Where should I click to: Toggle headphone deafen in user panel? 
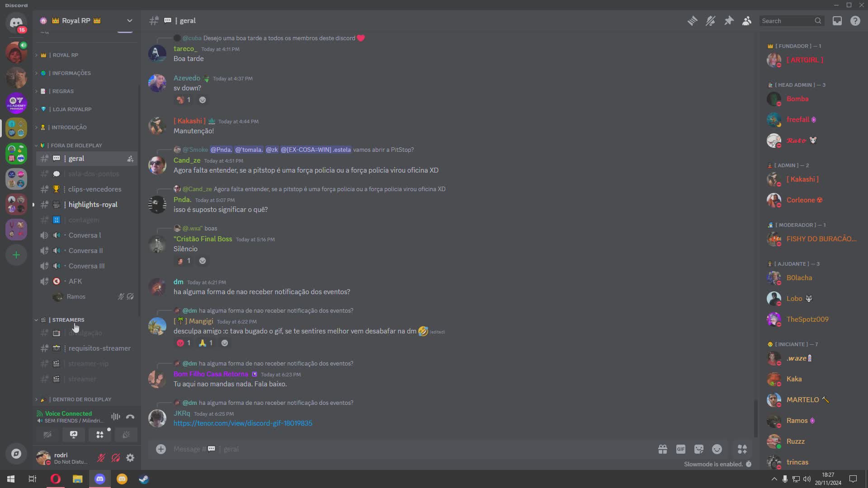pyautogui.click(x=116, y=458)
